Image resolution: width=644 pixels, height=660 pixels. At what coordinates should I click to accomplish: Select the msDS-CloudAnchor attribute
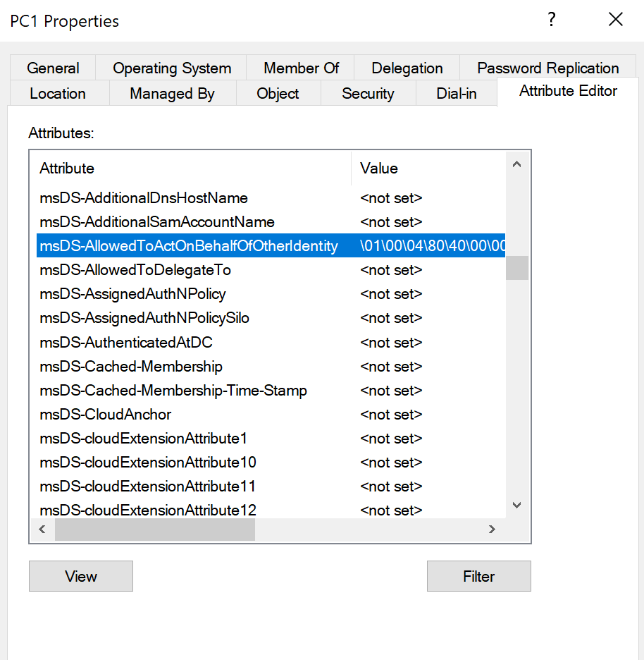pos(106,415)
